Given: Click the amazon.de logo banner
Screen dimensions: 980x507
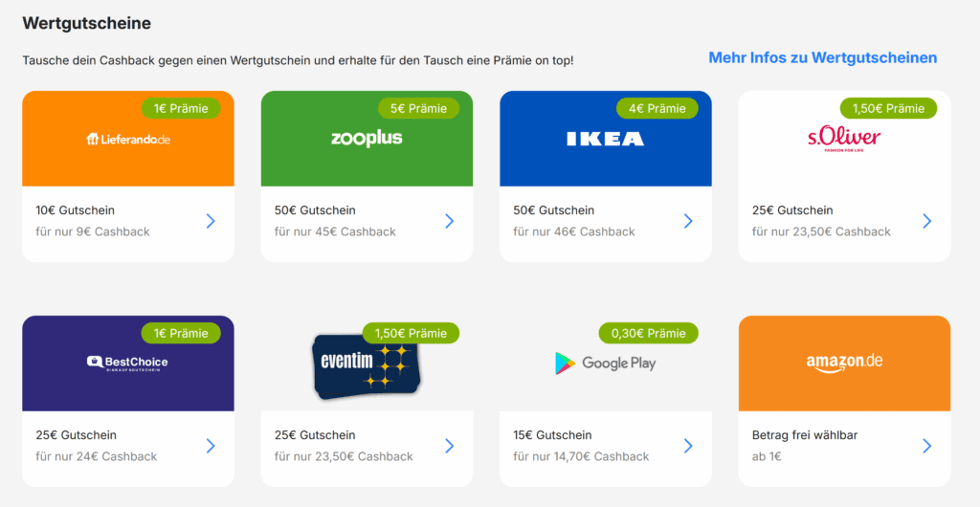Looking at the screenshot, I should 844,363.
